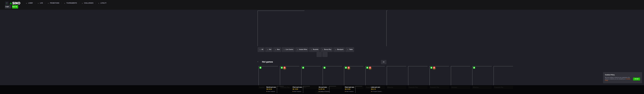Click the green Sign Up button
The image size is (644, 94).
(x=15, y=7)
